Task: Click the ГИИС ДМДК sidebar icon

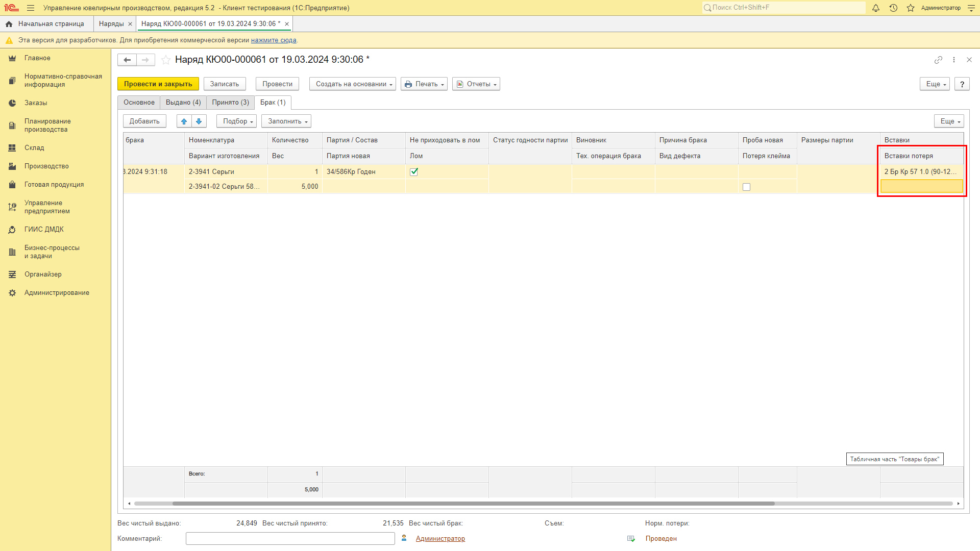Action: (12, 230)
